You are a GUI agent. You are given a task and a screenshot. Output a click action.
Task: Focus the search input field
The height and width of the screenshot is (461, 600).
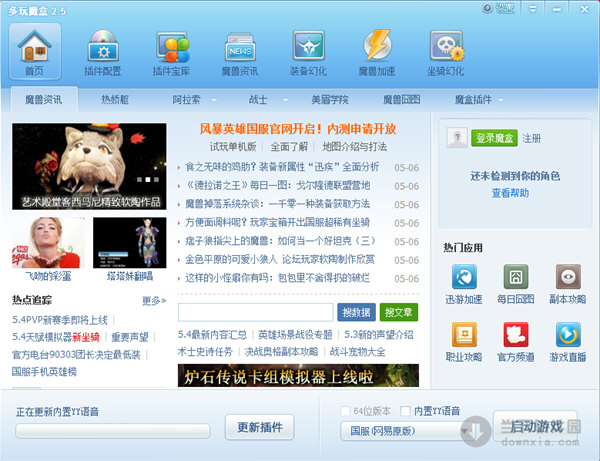click(x=256, y=313)
